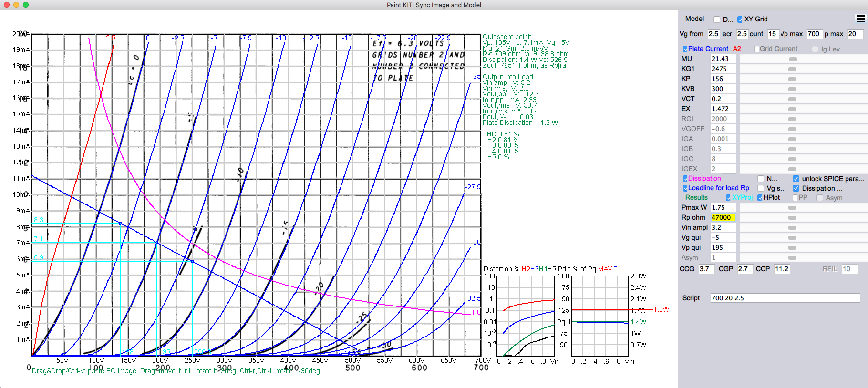This screenshot has height=388, width=868.
Task: Adjust the KVB slider handle
Action: point(793,89)
